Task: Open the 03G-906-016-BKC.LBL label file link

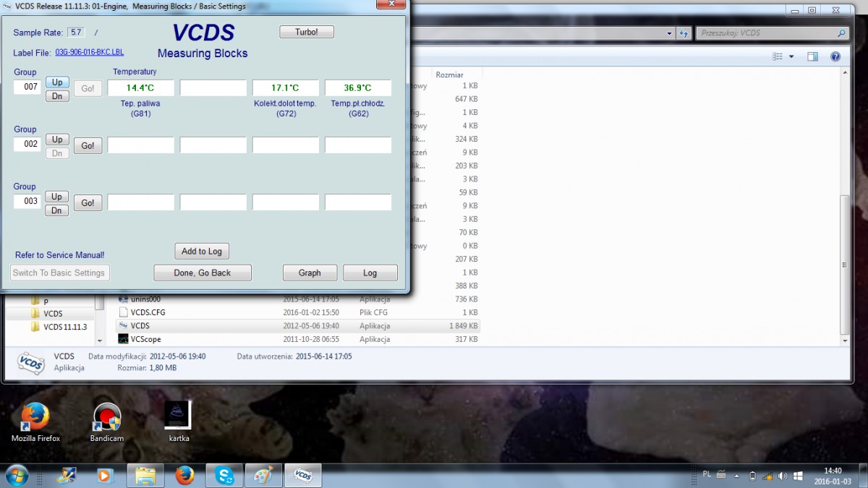Action: click(x=90, y=53)
